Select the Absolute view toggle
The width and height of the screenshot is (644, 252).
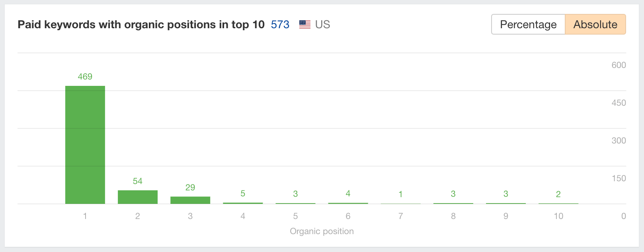[x=595, y=25]
